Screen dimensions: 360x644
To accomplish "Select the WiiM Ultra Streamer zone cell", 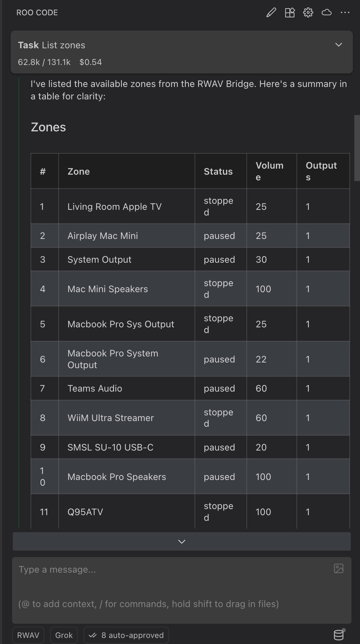I will click(110, 418).
